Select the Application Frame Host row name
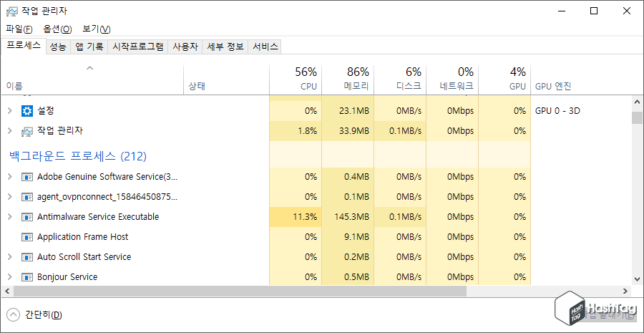This screenshot has height=333, width=644. (x=82, y=237)
